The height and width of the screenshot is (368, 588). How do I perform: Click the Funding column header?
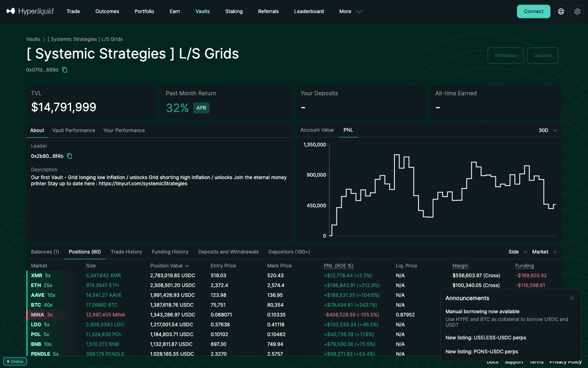coord(525,266)
